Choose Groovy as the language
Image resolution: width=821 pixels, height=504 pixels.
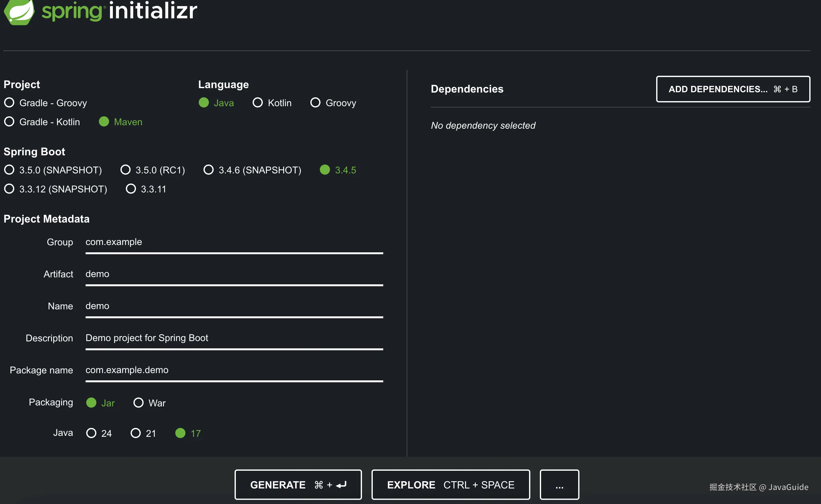315,103
